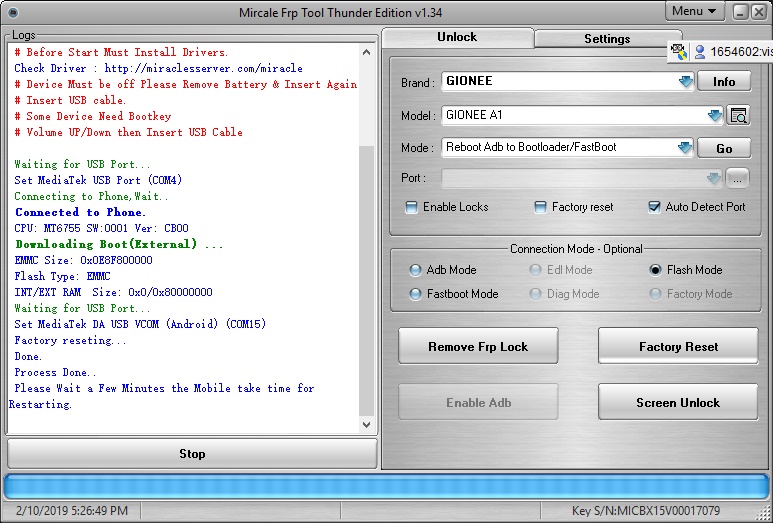Click the Factory Reset button
This screenshot has height=523, width=773.
678,347
